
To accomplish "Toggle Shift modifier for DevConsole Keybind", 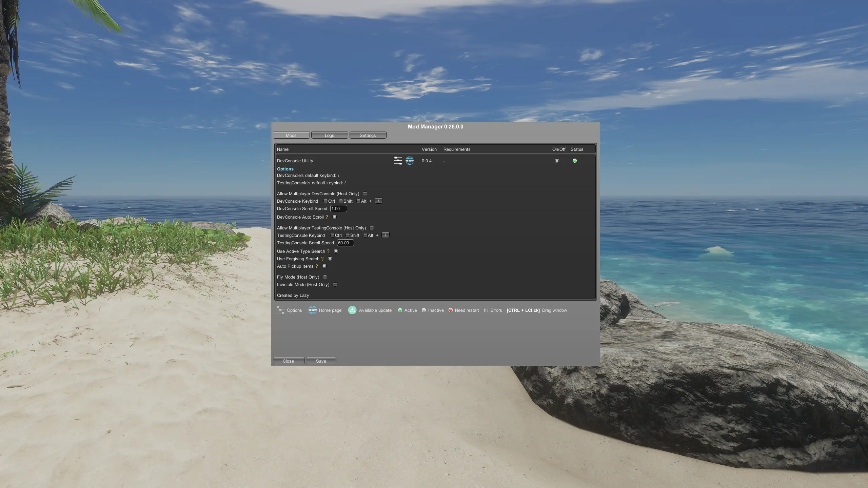I will (x=341, y=201).
